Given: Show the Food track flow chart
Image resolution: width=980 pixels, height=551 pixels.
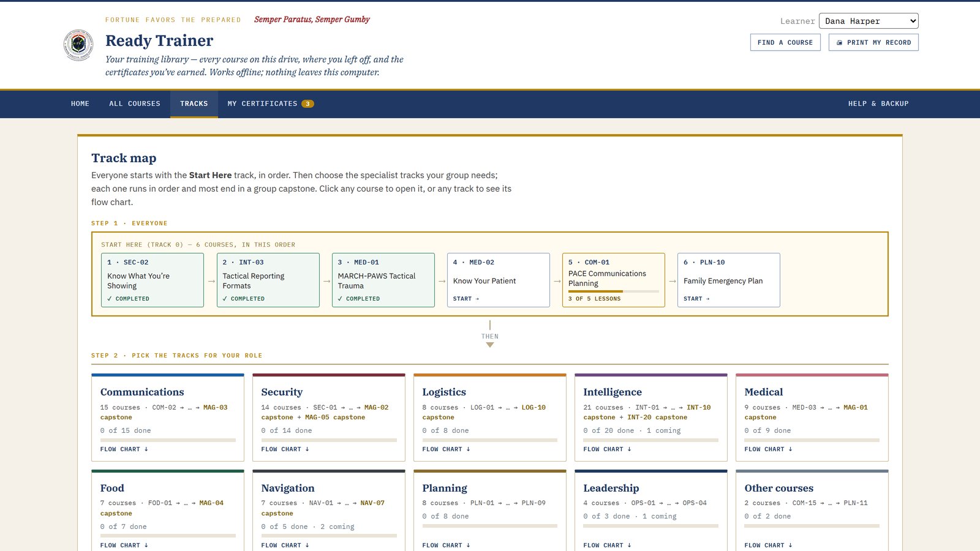Looking at the screenshot, I should (x=124, y=545).
